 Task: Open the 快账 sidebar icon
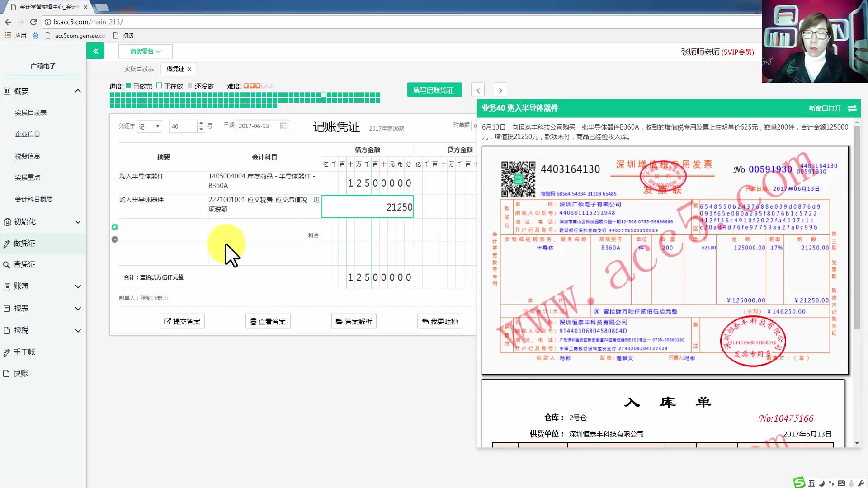click(x=6, y=373)
